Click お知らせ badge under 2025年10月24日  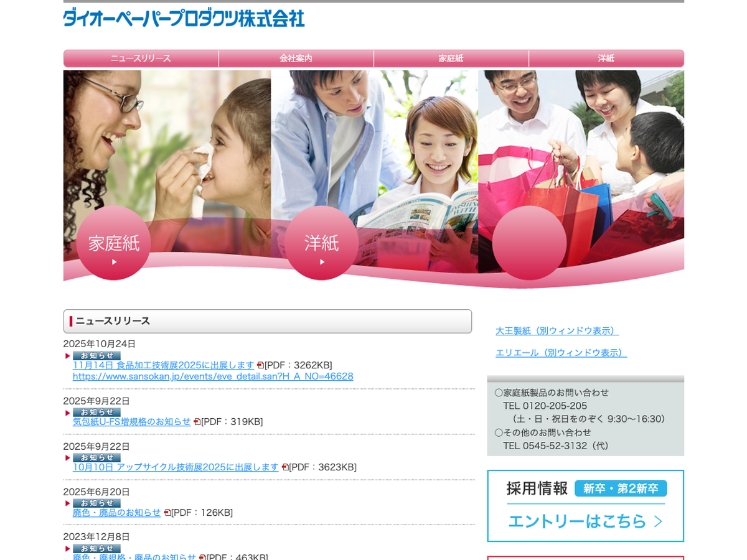pos(96,355)
